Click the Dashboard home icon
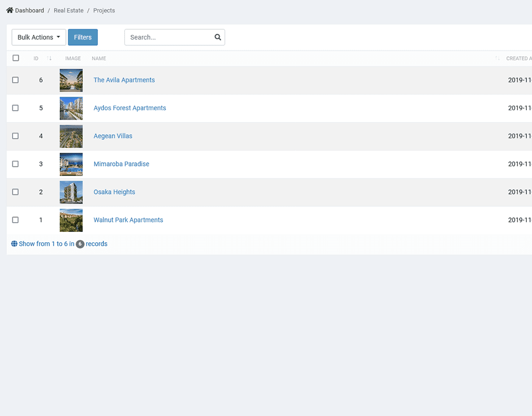This screenshot has width=532, height=416. tap(9, 10)
